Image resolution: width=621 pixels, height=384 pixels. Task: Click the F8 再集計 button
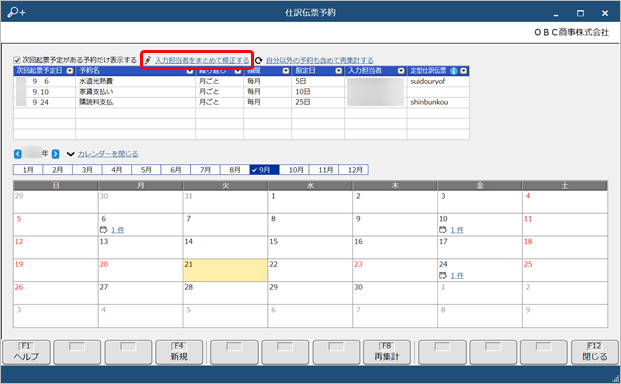[387, 352]
